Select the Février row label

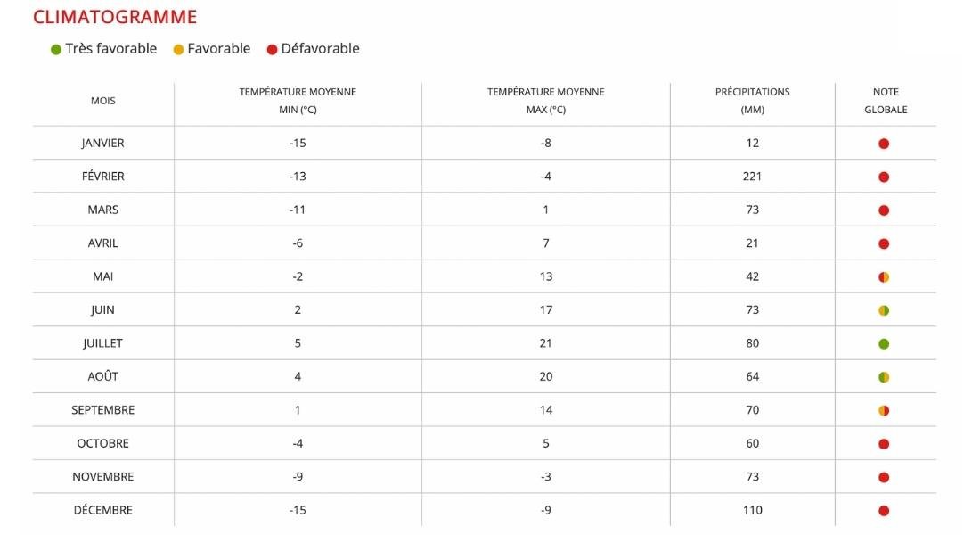pos(103,177)
